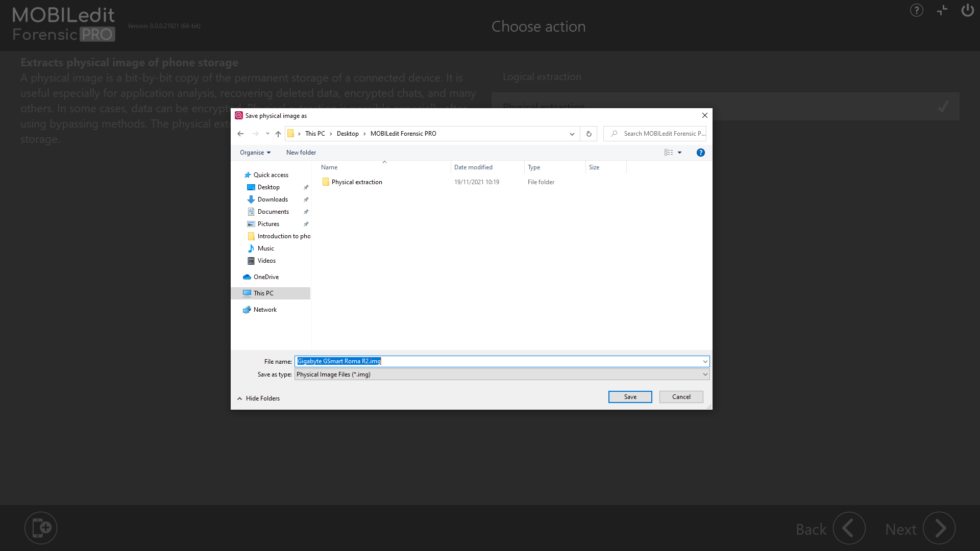
Task: Click the Back label in MOBILedit
Action: (x=811, y=530)
